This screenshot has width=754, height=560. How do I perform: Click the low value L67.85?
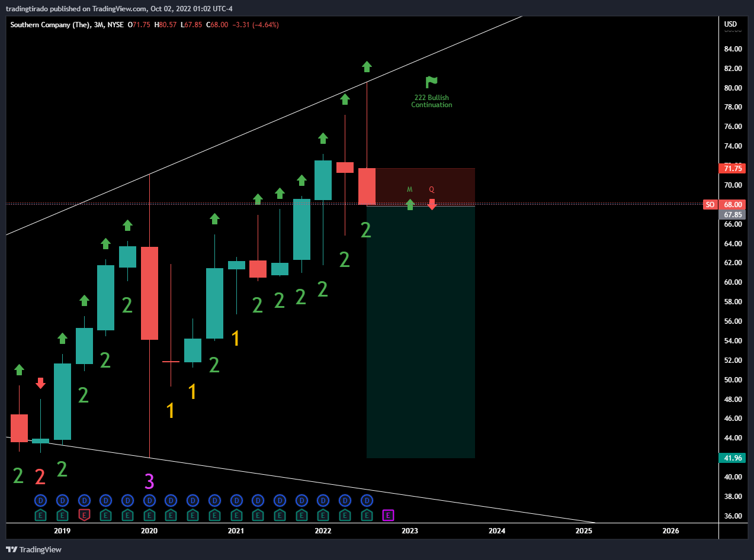click(191, 25)
